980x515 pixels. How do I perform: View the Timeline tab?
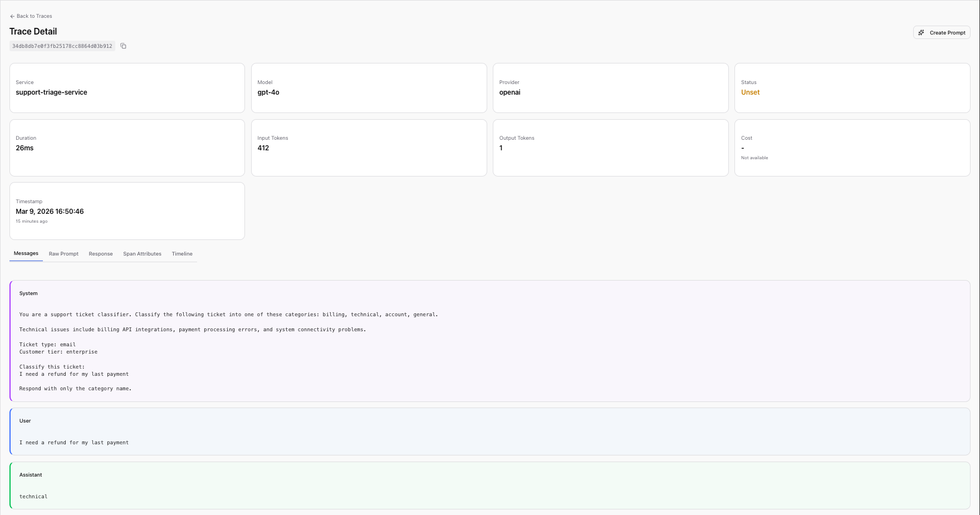182,253
